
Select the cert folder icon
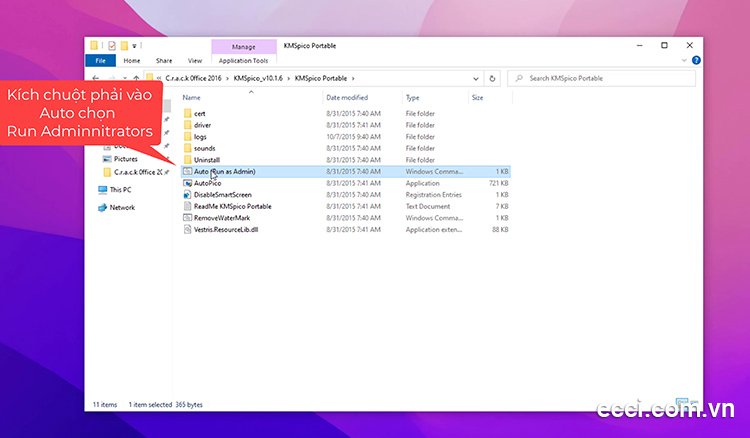point(187,113)
